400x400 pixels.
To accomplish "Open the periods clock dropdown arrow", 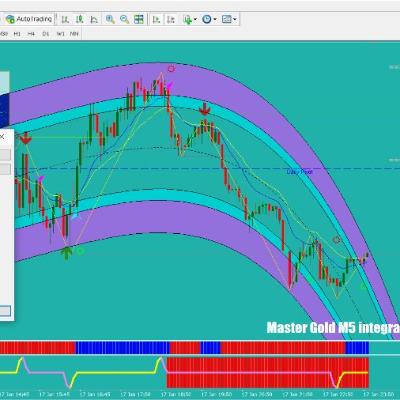I will coord(215,20).
